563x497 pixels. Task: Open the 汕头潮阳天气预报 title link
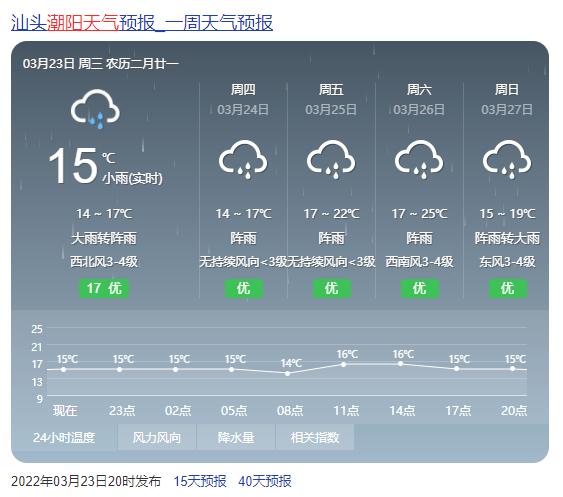click(x=142, y=23)
